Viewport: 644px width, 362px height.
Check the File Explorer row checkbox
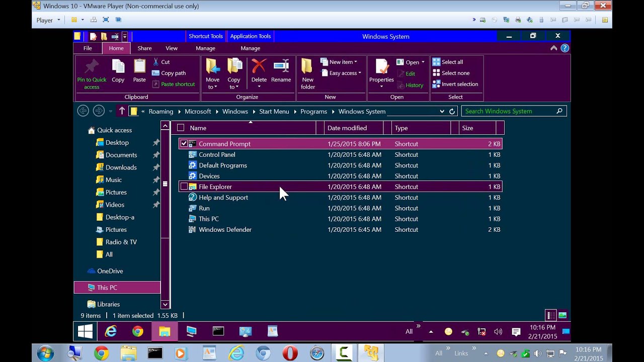point(184,187)
